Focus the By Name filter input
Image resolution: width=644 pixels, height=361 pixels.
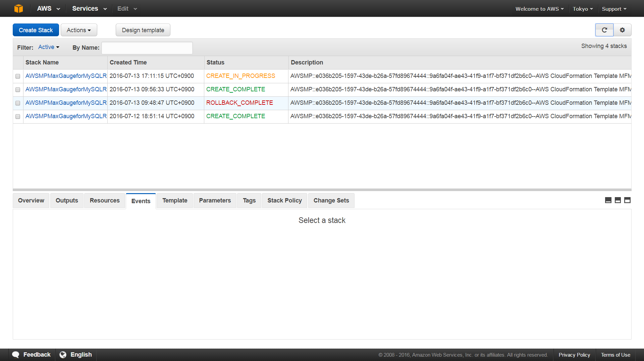tap(147, 48)
